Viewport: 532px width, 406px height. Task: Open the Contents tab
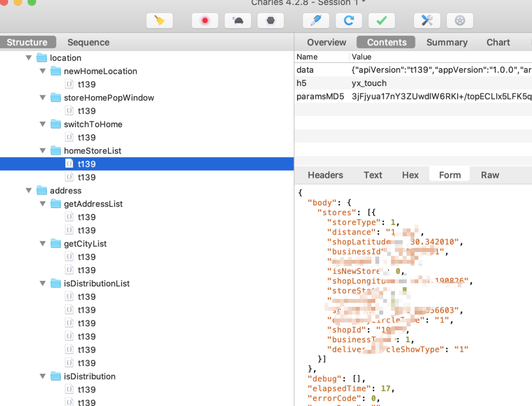pyautogui.click(x=386, y=42)
